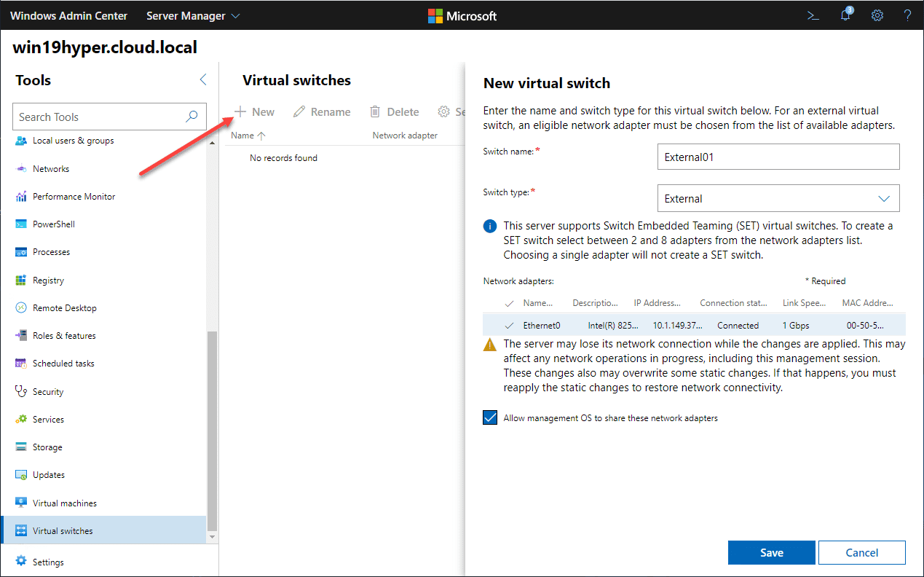Select the Performance Monitor tool
The width and height of the screenshot is (924, 577).
74,196
